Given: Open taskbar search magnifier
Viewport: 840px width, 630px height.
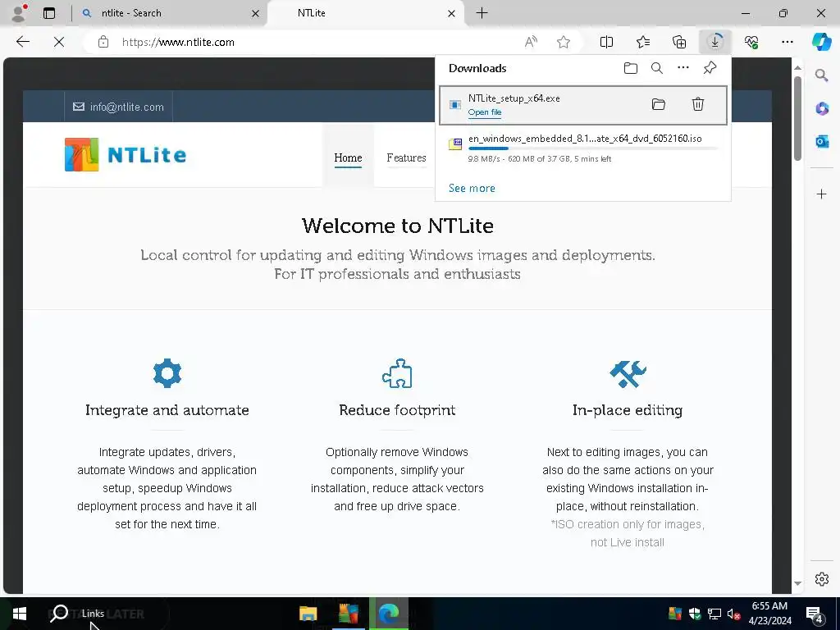Looking at the screenshot, I should pos(59,613).
